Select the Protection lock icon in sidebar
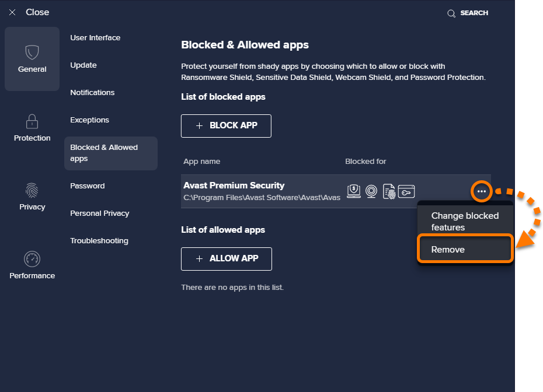This screenshot has height=392, width=543. tap(32, 123)
